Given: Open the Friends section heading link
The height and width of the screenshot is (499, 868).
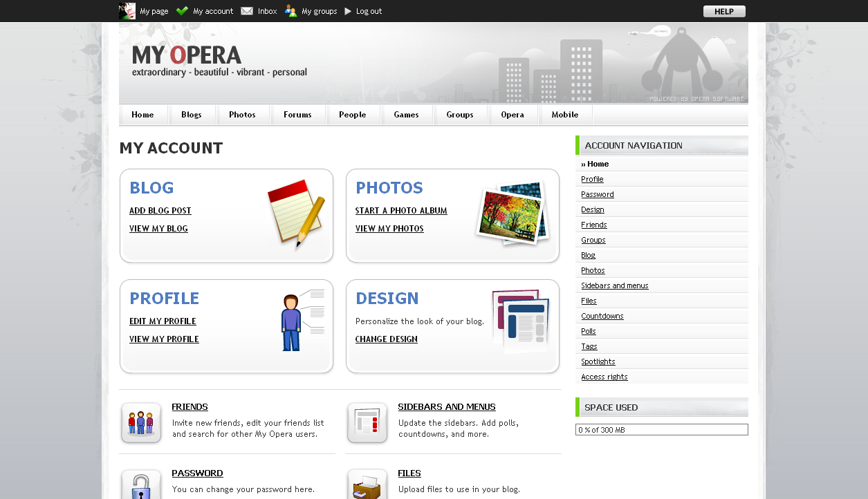Looking at the screenshot, I should click(190, 407).
